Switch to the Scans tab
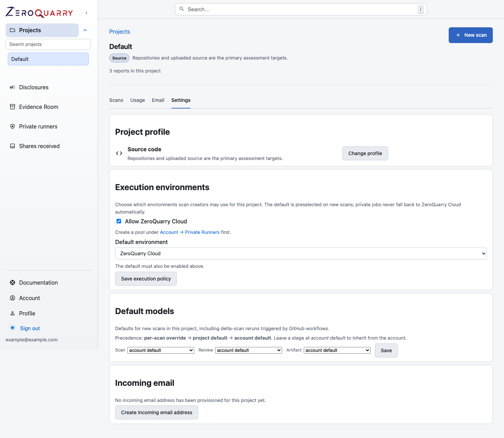The width and height of the screenshot is (504, 438). 116,100
